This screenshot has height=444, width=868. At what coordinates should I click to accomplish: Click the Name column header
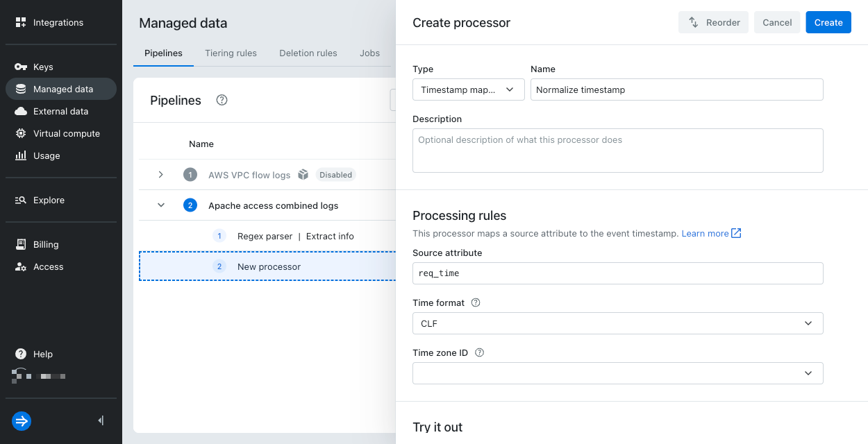pos(201,144)
